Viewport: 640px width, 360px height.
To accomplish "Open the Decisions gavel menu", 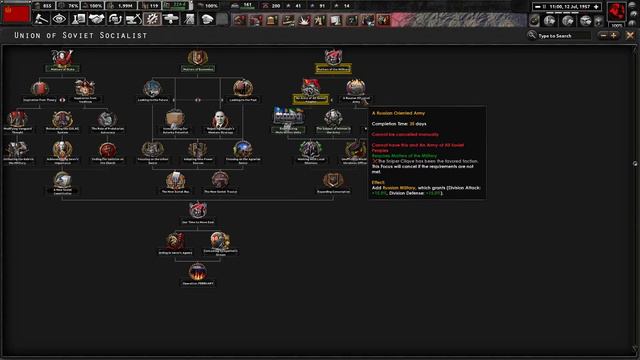I will [41, 19].
